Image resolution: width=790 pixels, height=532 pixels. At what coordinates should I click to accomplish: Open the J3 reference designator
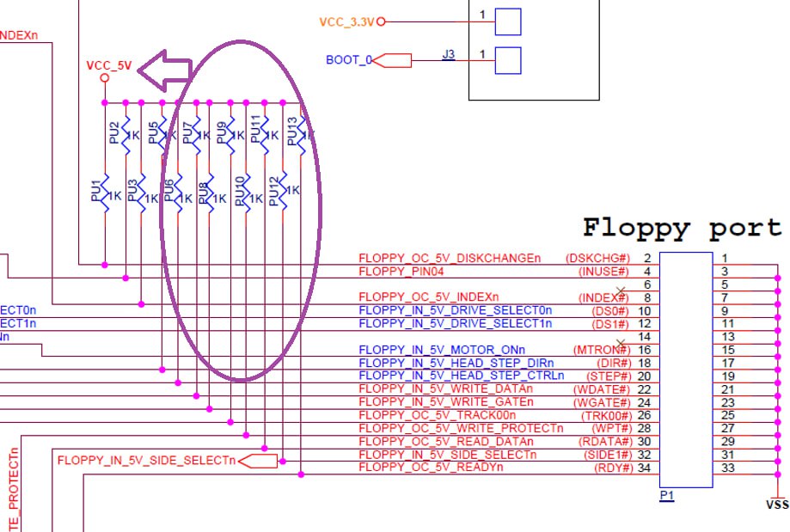[x=448, y=54]
